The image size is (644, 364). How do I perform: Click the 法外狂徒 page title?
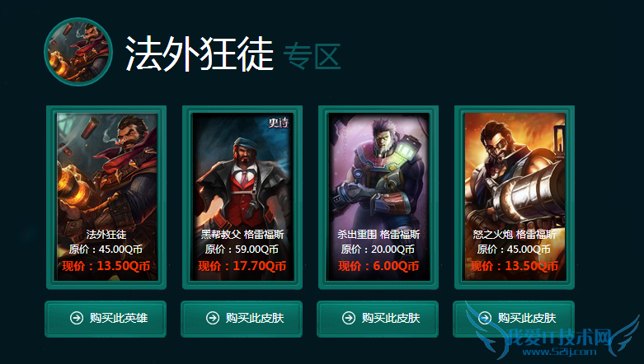pyautogui.click(x=200, y=54)
